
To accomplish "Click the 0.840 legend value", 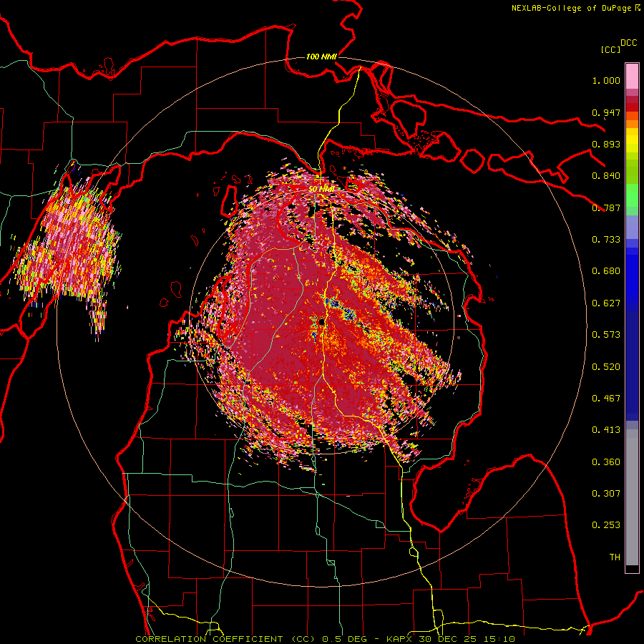I will click(606, 176).
